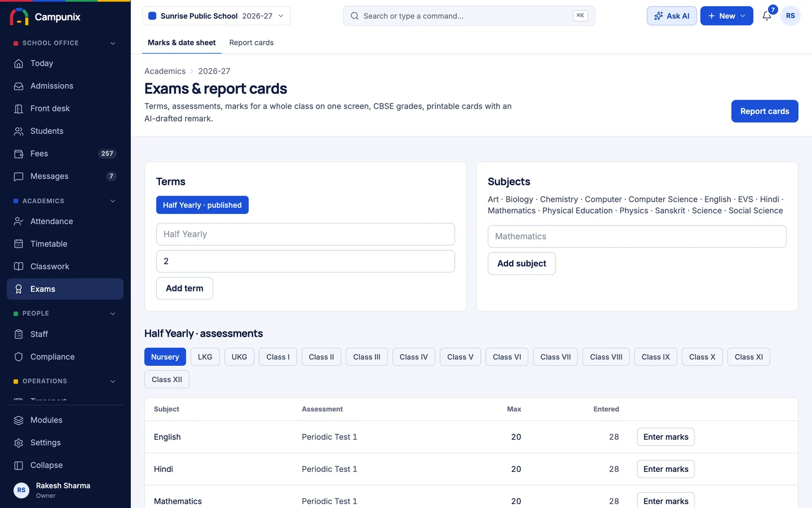Collapse the People section
This screenshot has width=812, height=508.
click(x=113, y=313)
